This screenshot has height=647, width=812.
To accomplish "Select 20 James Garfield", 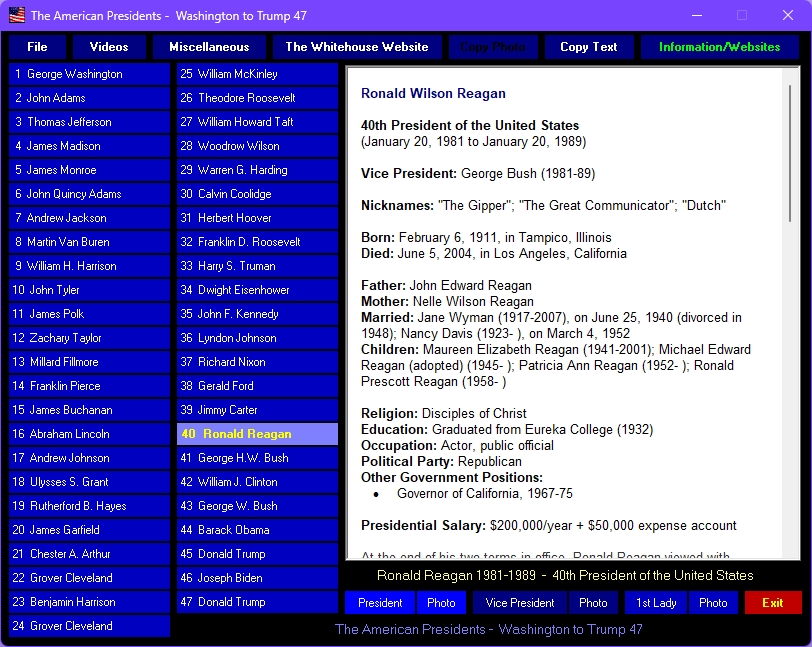I will [x=89, y=530].
